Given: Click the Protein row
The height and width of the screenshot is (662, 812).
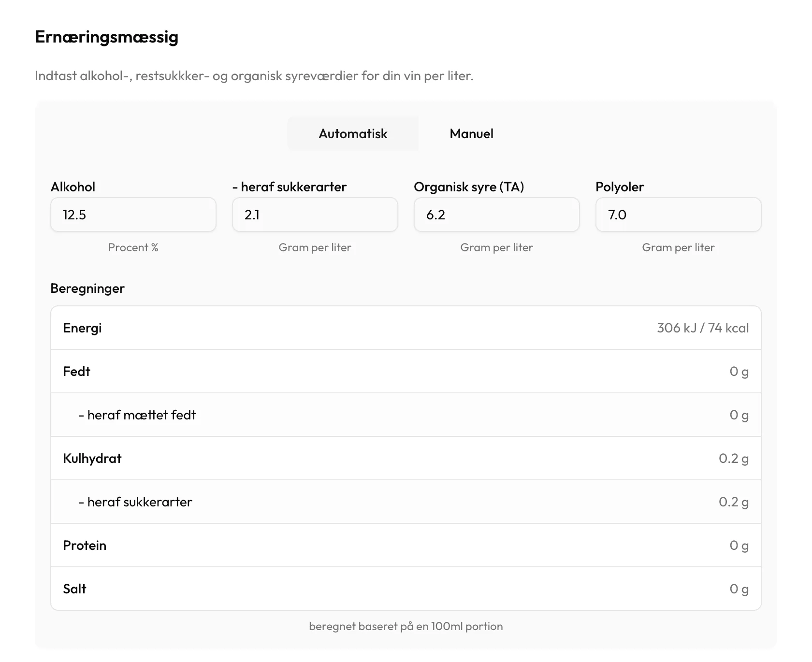Looking at the screenshot, I should coord(406,545).
